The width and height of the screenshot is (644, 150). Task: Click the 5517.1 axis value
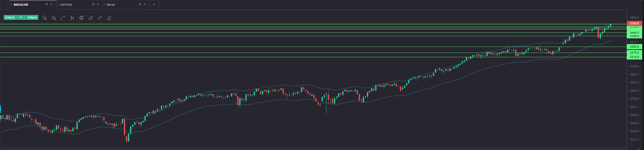(x=634, y=42)
